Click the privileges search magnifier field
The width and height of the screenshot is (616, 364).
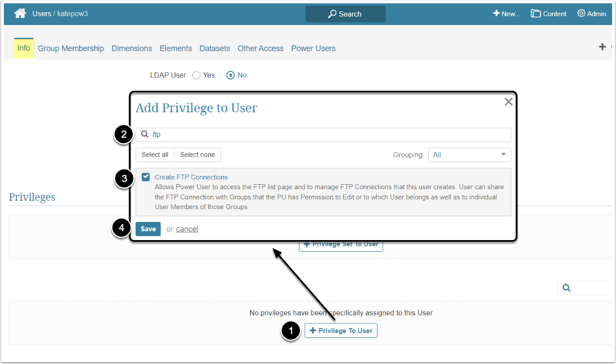584,288
